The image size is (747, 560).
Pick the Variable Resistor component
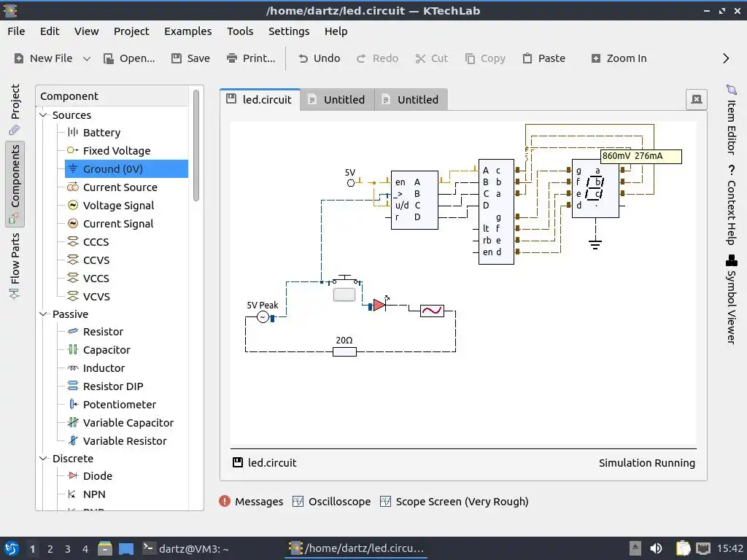click(125, 441)
